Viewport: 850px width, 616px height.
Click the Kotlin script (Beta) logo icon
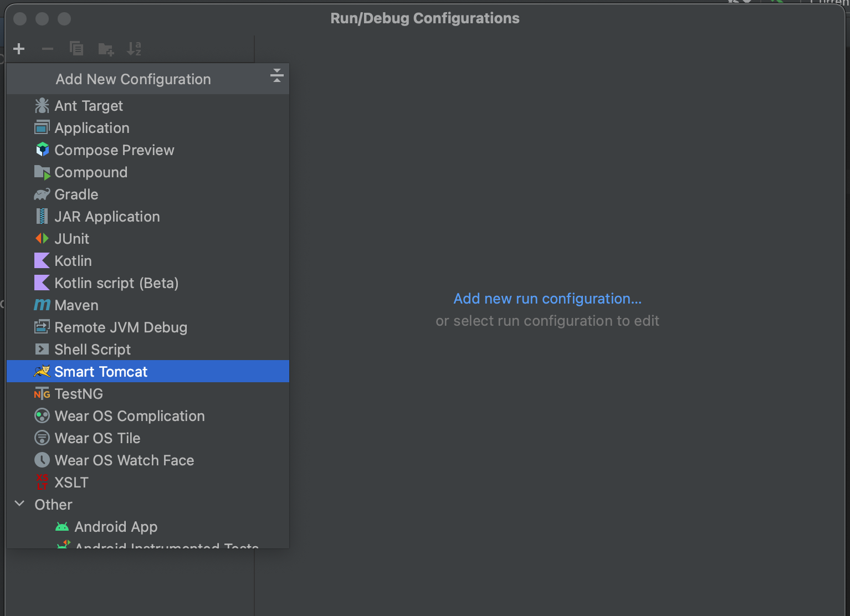(42, 283)
